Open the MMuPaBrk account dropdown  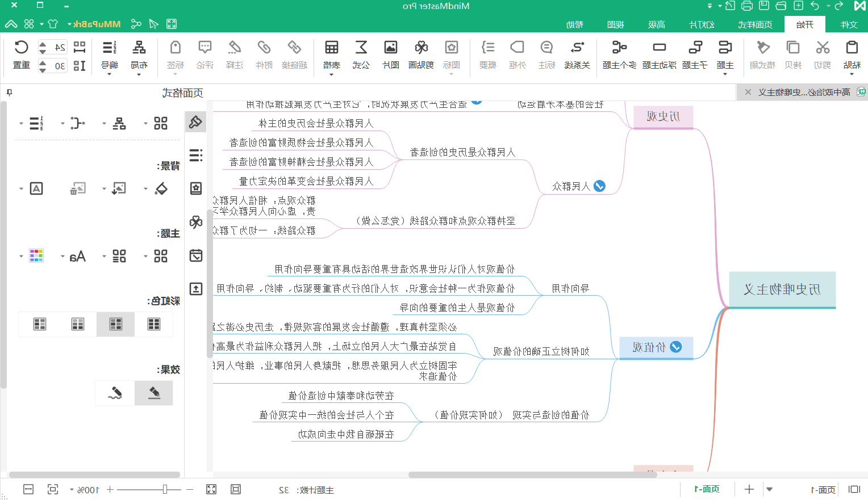point(69,24)
